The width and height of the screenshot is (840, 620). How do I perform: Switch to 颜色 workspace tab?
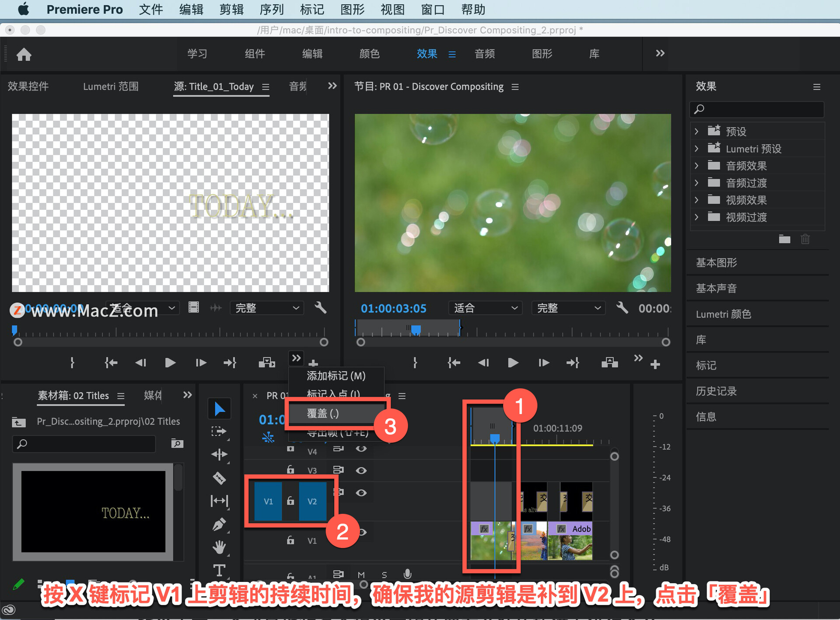point(369,54)
